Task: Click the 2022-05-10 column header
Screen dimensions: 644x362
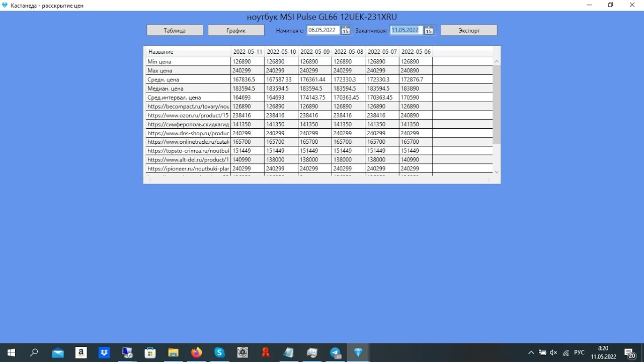Action: pyautogui.click(x=281, y=52)
